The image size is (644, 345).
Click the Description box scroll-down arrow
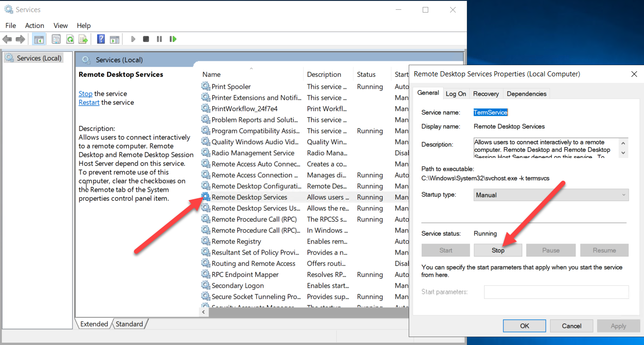(x=624, y=153)
